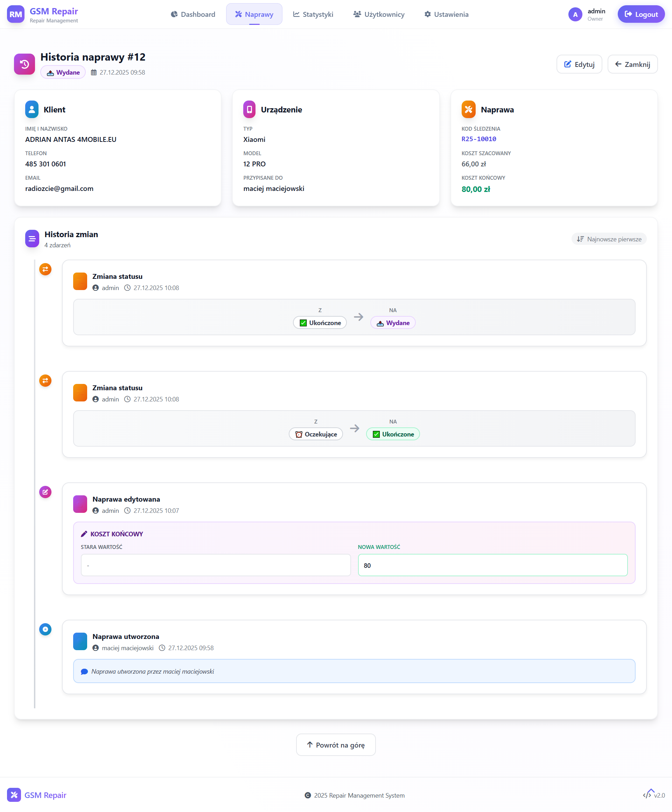Click the Historia zmian list icon
Screen dimensions: 672x812
tap(32, 239)
